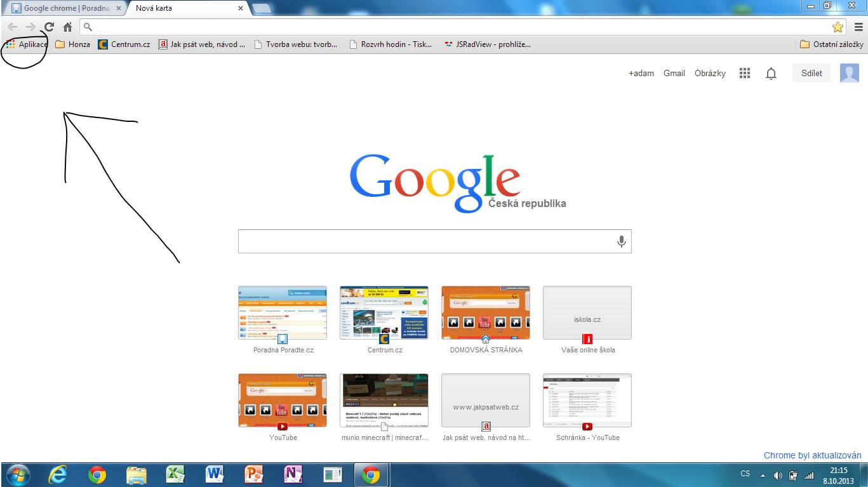Click the Google logo
Image resolution: width=868 pixels, height=487 pixels.
435,183
